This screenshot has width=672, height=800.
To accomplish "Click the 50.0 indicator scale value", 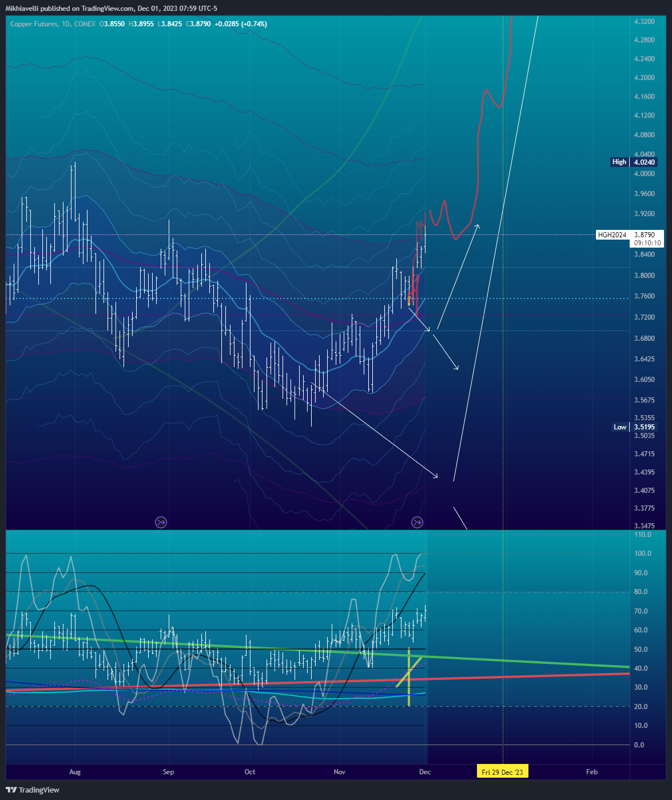I will click(641, 650).
